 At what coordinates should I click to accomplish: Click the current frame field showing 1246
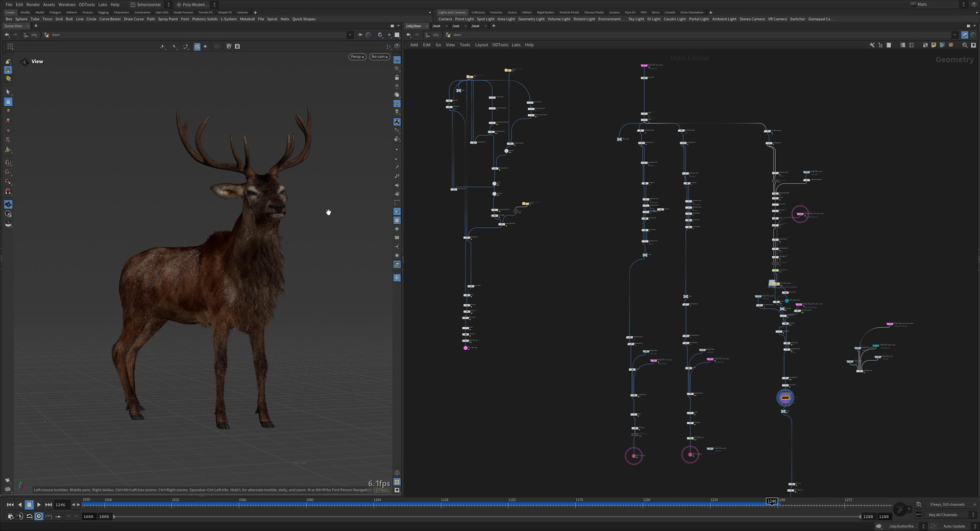click(x=61, y=504)
